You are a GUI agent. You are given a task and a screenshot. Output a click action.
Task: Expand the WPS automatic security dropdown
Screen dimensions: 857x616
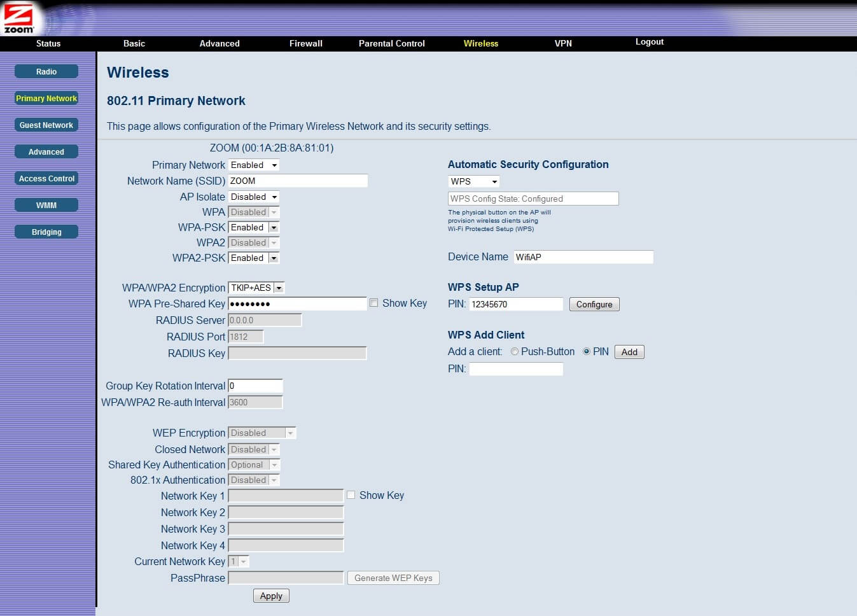tap(474, 181)
